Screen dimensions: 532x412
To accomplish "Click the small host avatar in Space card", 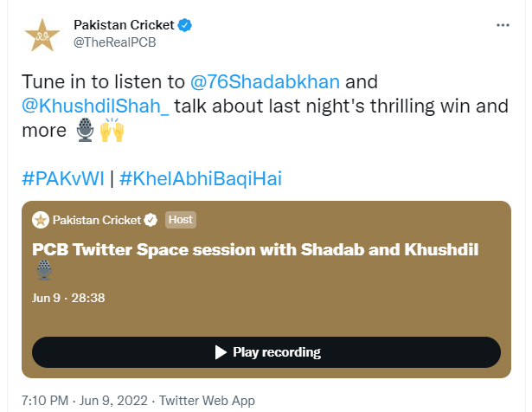I will tap(40, 219).
